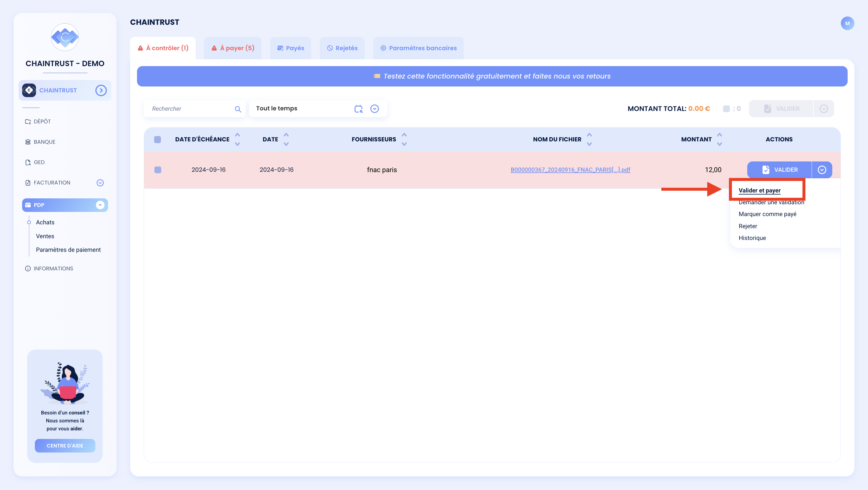Click the selected count checkbox indicator

coord(727,109)
